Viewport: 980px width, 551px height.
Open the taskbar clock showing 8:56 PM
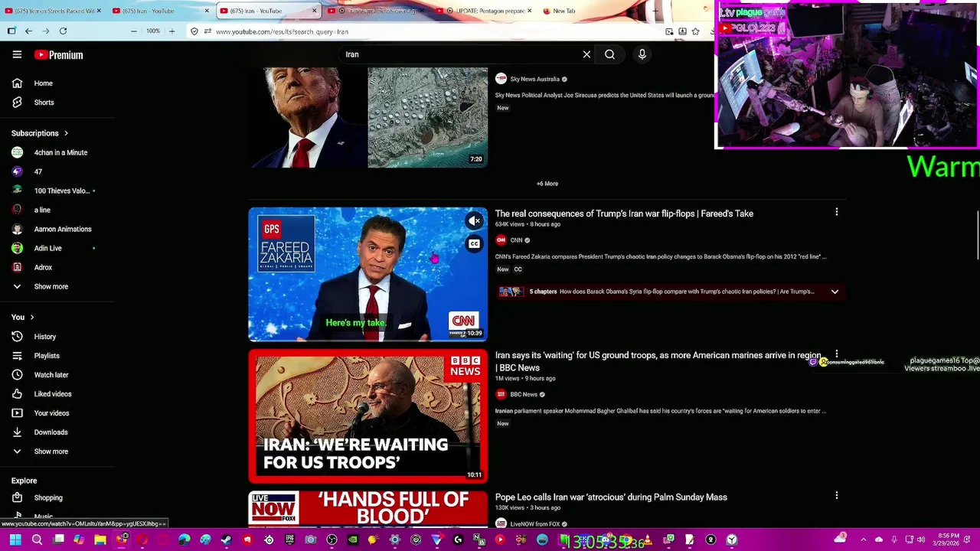(x=947, y=540)
